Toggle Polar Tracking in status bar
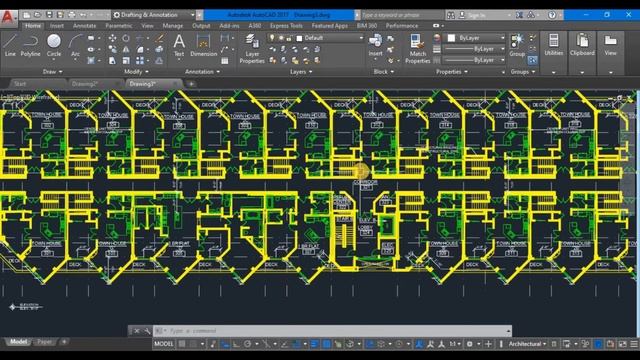 247,344
